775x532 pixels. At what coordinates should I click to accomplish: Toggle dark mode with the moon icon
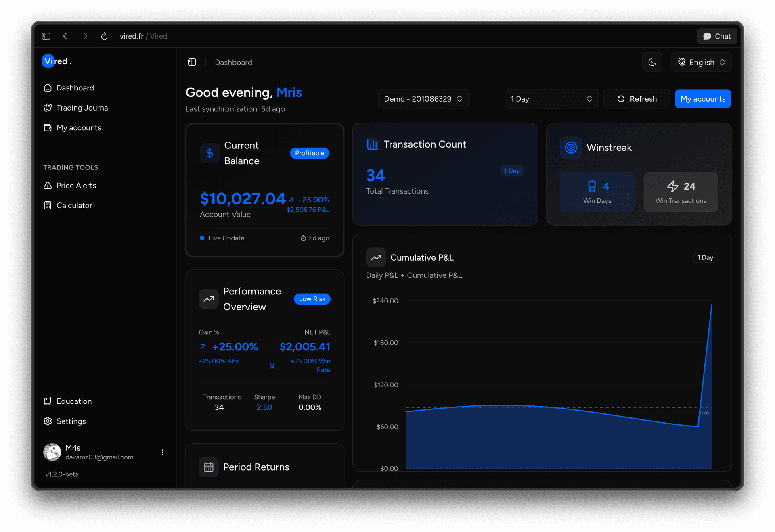(x=652, y=62)
